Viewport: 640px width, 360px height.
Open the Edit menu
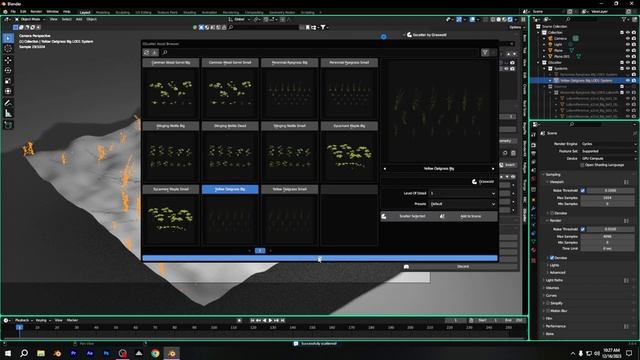coord(23,12)
